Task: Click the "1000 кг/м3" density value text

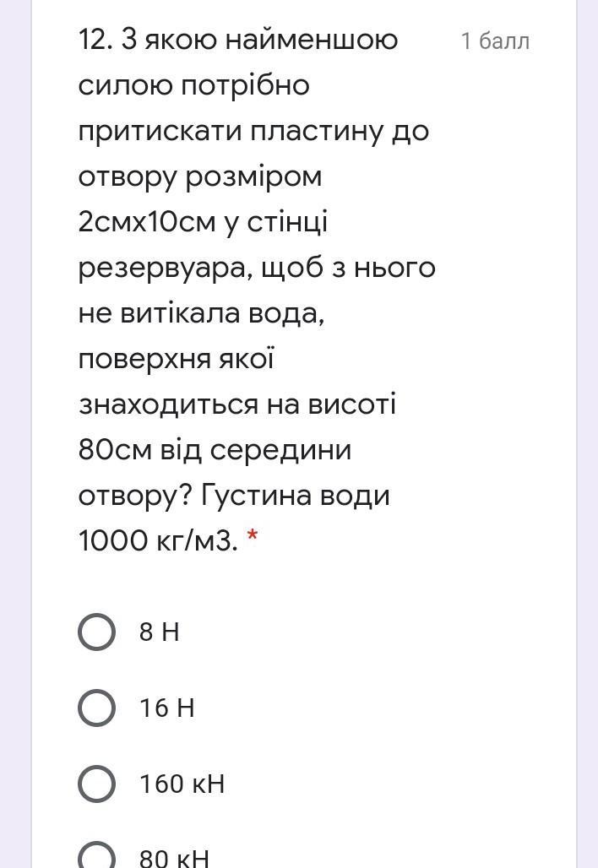Action: click(x=158, y=540)
